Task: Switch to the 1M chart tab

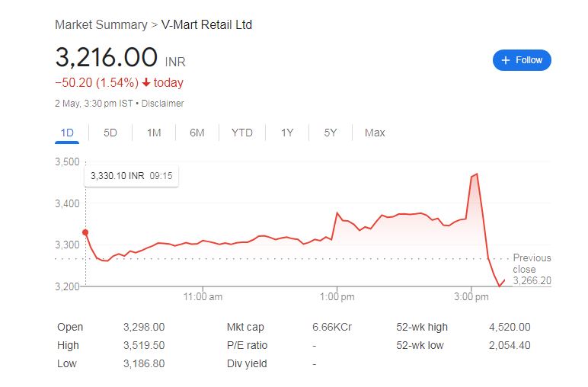Action: [154, 133]
